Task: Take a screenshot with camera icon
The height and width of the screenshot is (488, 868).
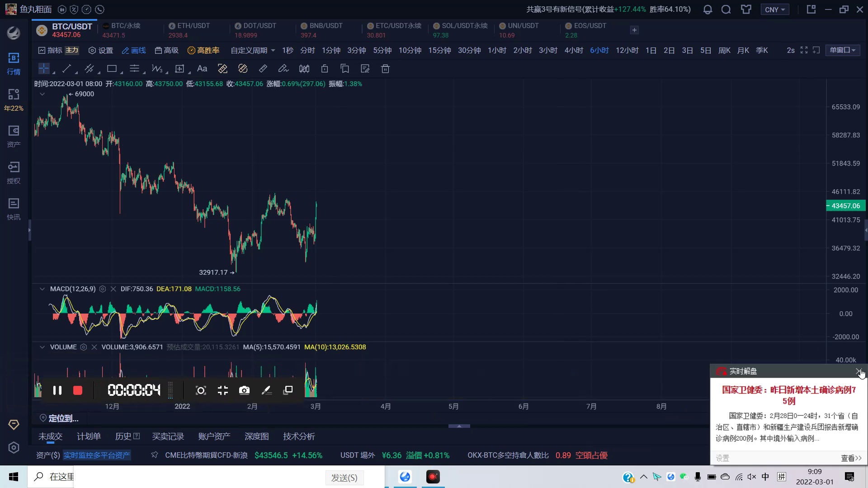Action: coord(244,390)
